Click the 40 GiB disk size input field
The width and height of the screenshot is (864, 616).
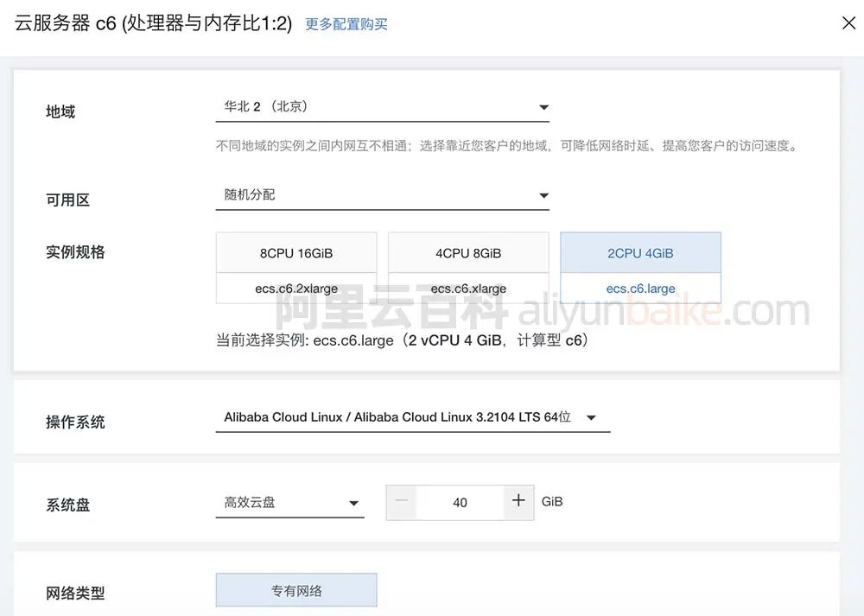click(x=460, y=502)
